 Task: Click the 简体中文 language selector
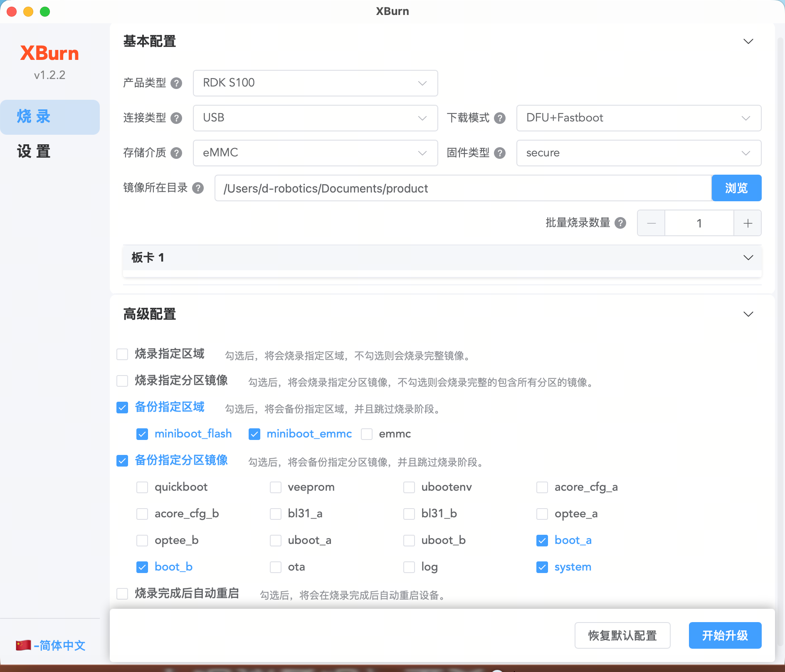(x=51, y=645)
